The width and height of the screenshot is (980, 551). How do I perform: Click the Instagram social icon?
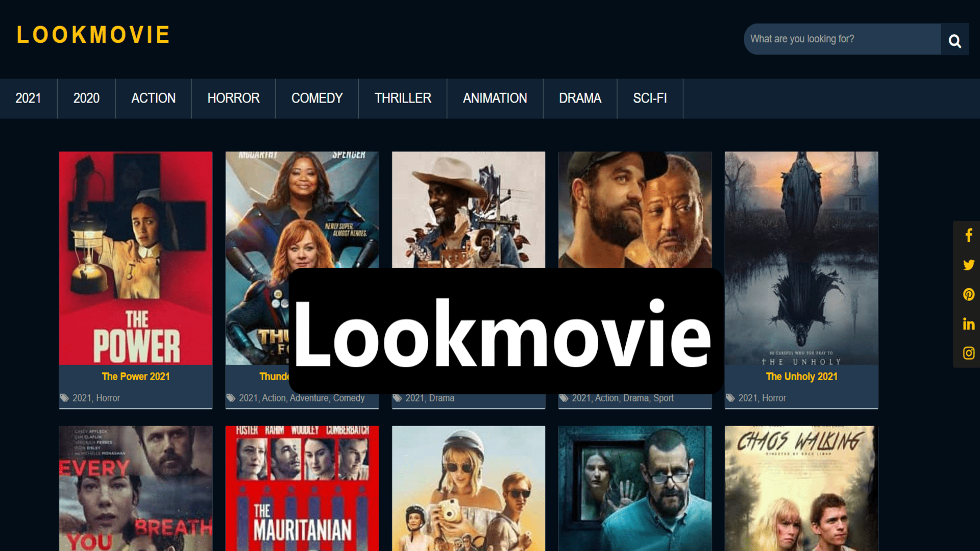pyautogui.click(x=968, y=353)
